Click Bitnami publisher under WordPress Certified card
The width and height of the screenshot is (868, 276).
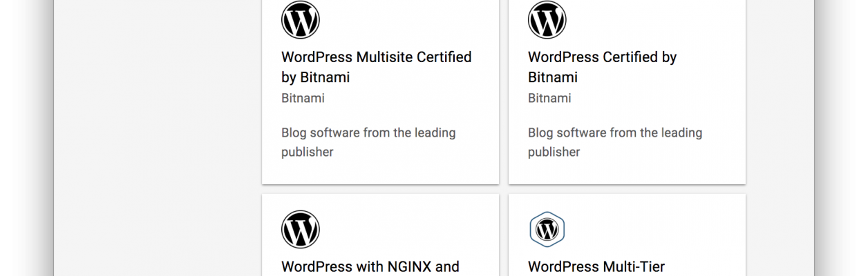click(549, 98)
